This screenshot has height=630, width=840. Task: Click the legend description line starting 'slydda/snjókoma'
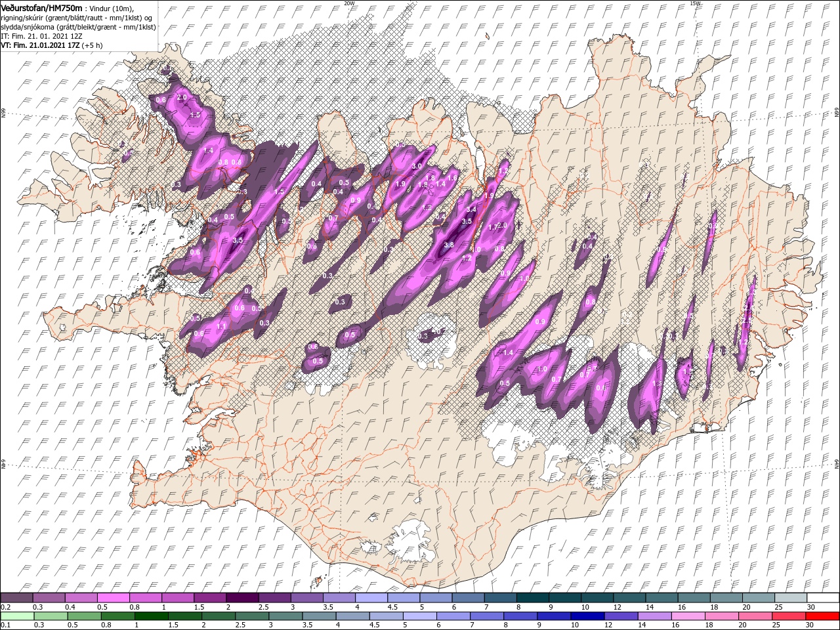coord(78,27)
